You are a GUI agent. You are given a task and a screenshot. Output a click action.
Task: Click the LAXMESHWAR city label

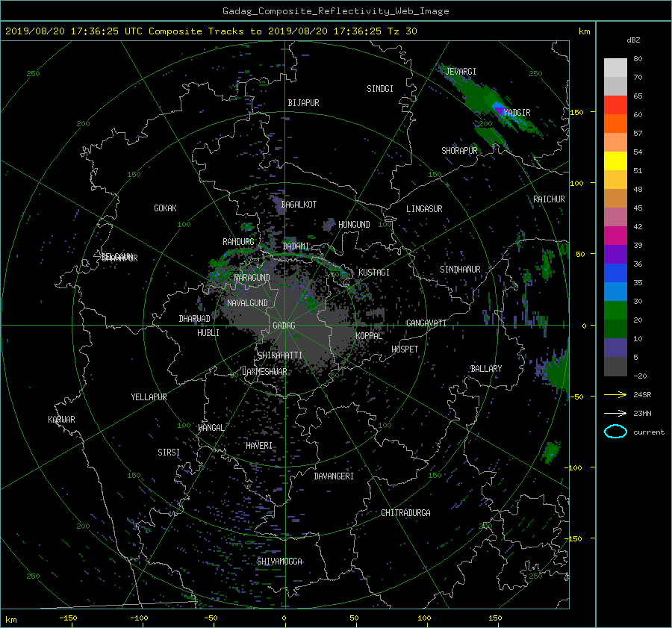[264, 372]
